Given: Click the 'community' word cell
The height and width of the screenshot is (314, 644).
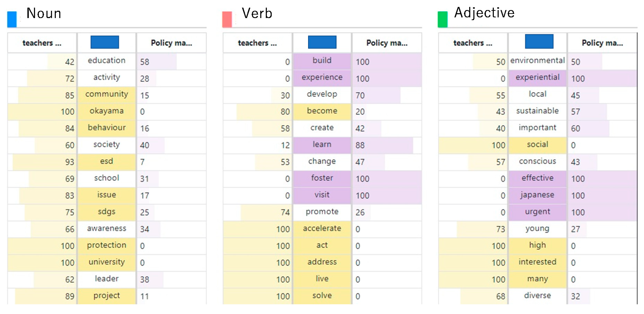Looking at the screenshot, I should pyautogui.click(x=107, y=94).
